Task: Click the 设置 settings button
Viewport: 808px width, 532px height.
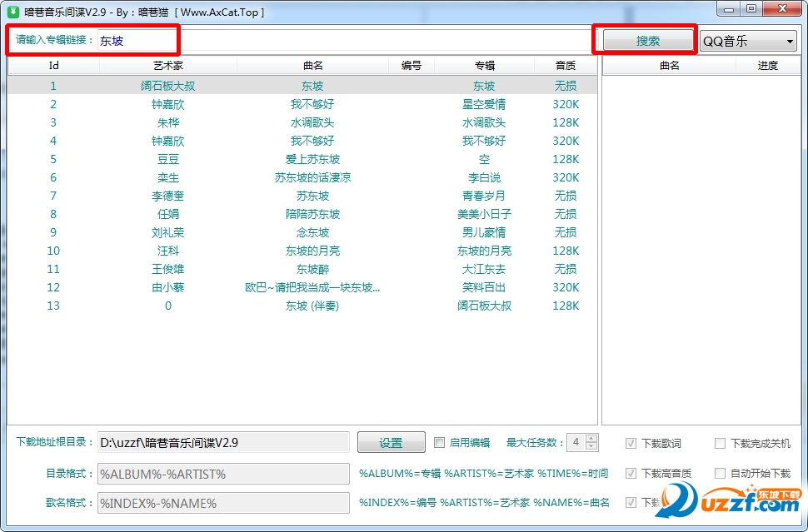Action: click(391, 443)
